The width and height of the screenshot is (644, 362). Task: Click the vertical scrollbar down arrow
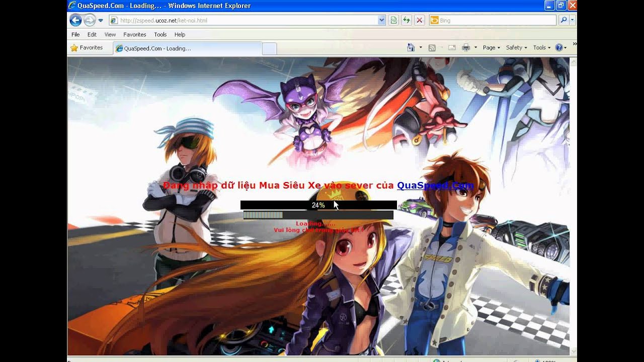pos(573,351)
